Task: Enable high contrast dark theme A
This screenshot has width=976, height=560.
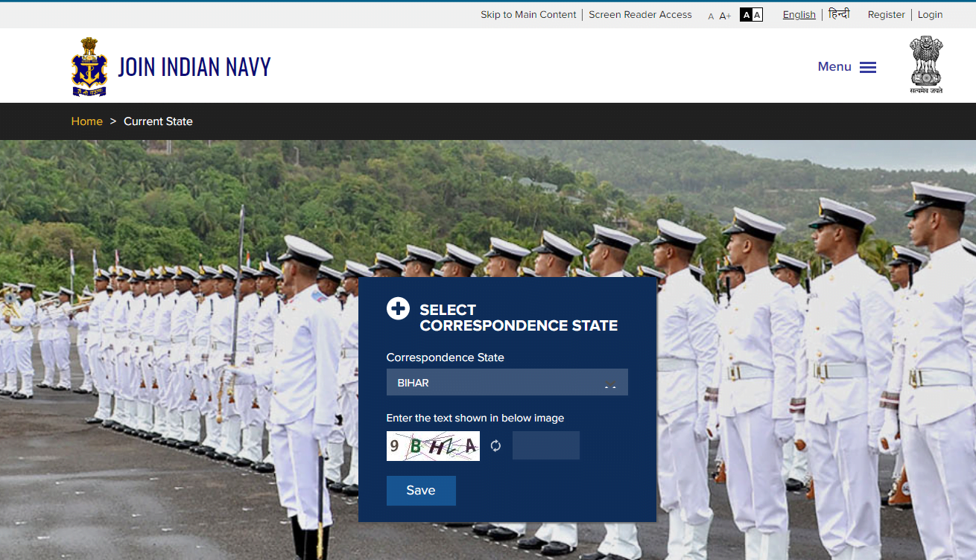Action: coord(746,15)
